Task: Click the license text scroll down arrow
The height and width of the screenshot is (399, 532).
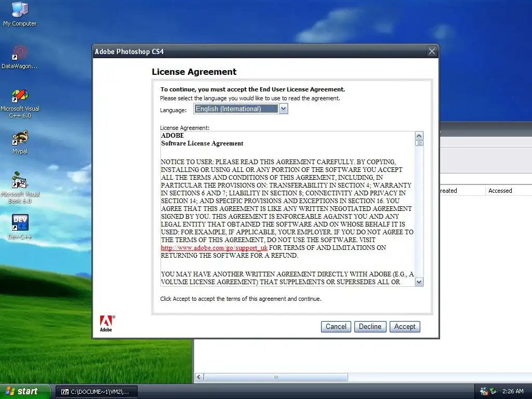Action: point(419,282)
